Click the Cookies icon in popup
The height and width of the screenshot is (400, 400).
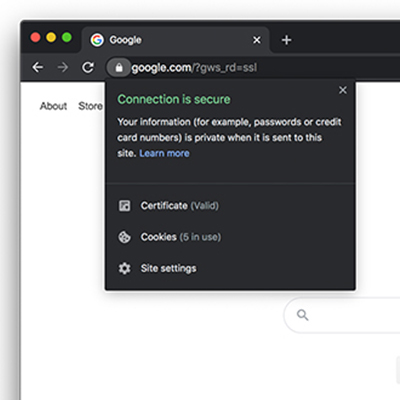(x=125, y=237)
